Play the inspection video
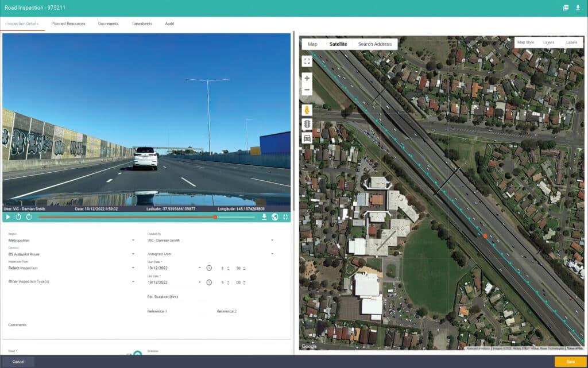Screen dimensions: 588x368 coord(8,217)
